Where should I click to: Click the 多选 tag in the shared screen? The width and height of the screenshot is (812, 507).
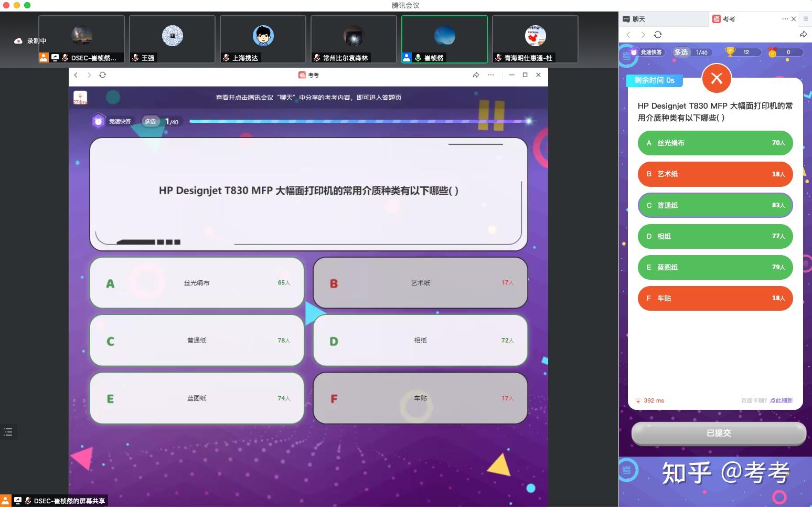(151, 121)
